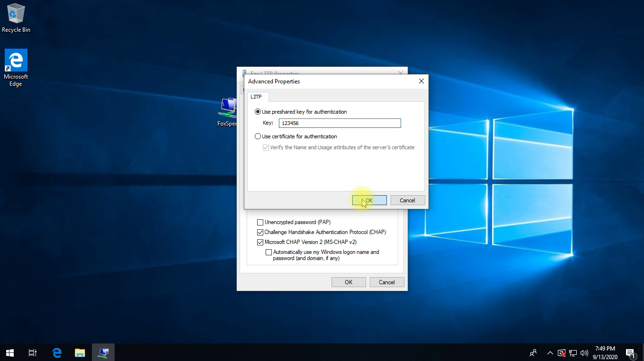The image size is (644, 361).
Task: Click the Network Connections taskbar icon
Action: click(x=103, y=352)
